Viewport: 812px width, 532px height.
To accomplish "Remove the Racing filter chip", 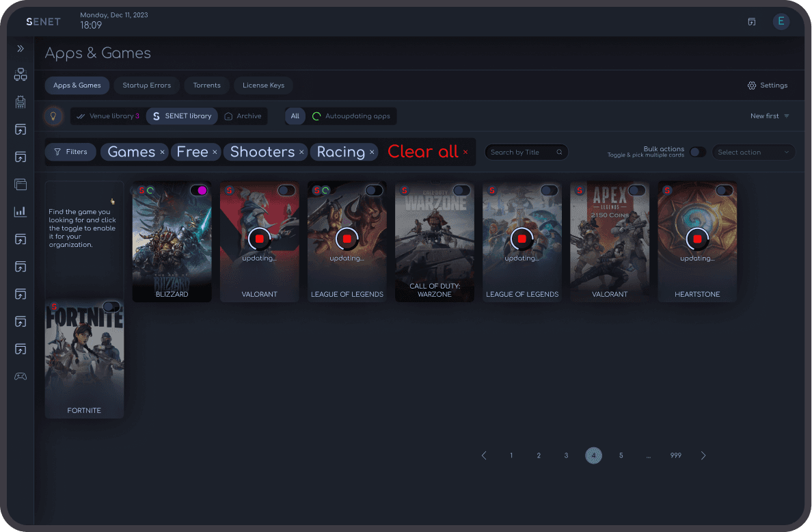I will (x=371, y=152).
